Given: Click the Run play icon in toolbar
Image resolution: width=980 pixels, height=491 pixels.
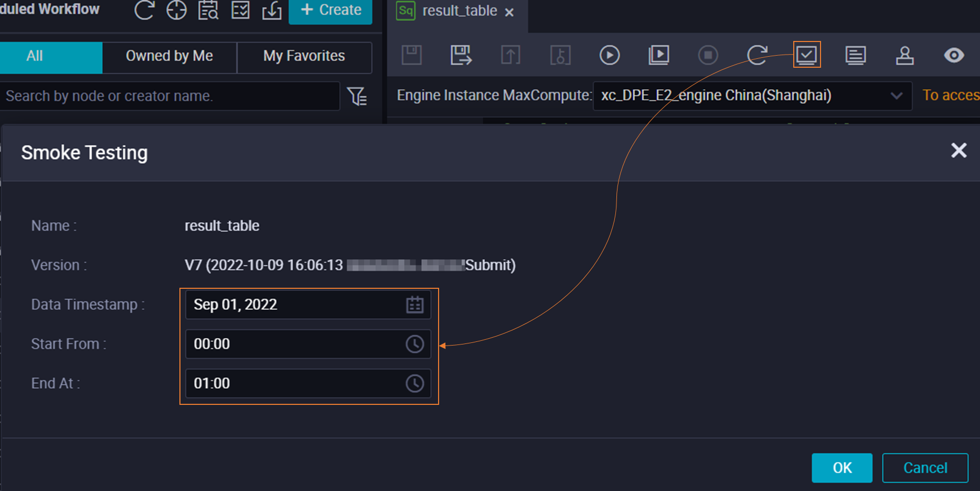Looking at the screenshot, I should click(x=610, y=55).
